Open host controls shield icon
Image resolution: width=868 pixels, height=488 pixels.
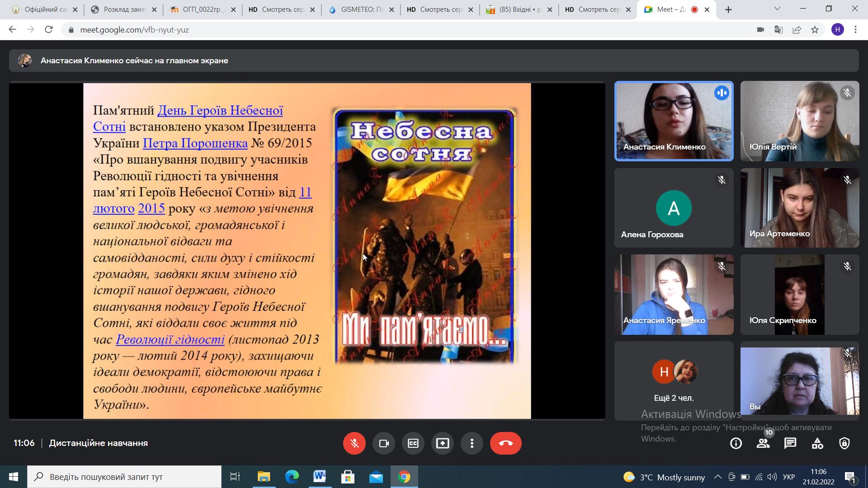click(844, 443)
